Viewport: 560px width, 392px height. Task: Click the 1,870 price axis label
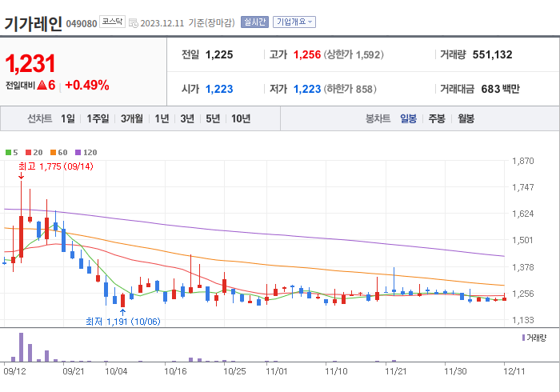[523, 161]
